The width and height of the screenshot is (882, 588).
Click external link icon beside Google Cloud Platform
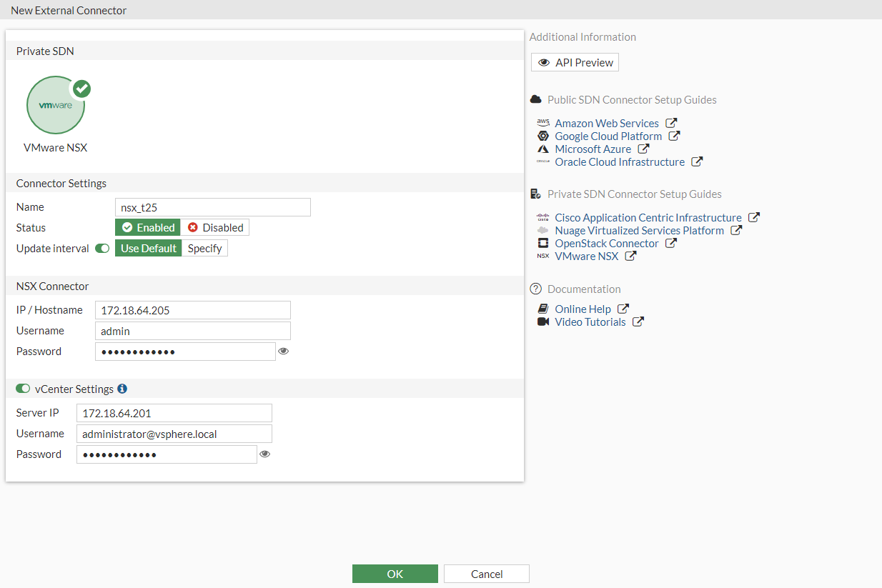pyautogui.click(x=674, y=136)
